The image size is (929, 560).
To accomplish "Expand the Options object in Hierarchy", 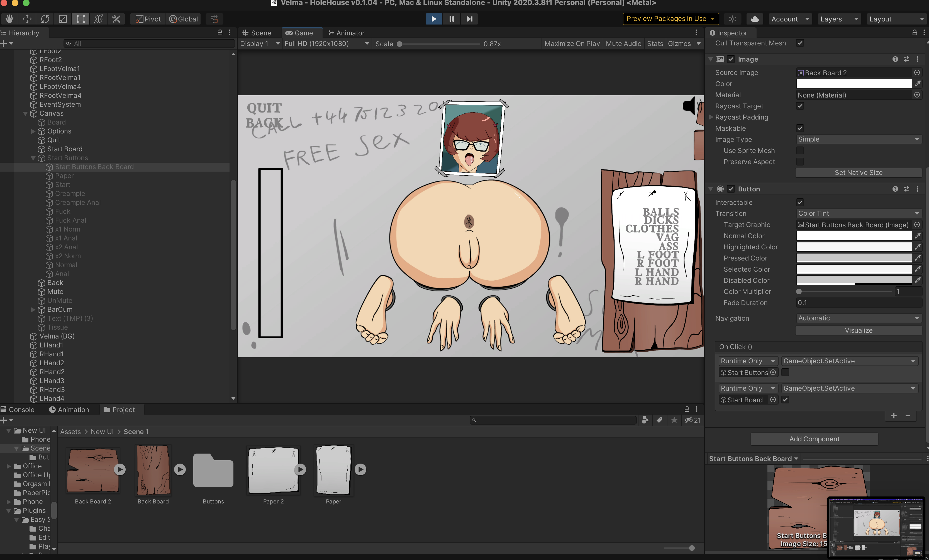I will [33, 131].
